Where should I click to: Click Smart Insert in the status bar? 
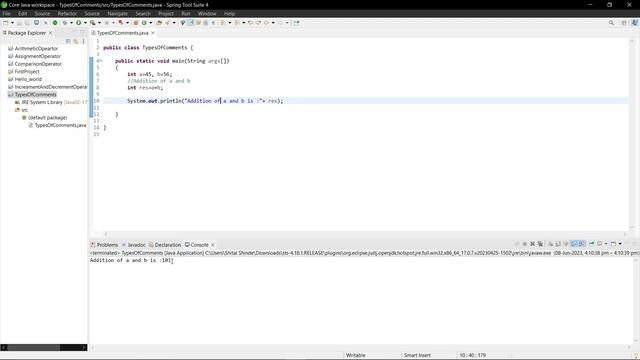coord(417,355)
